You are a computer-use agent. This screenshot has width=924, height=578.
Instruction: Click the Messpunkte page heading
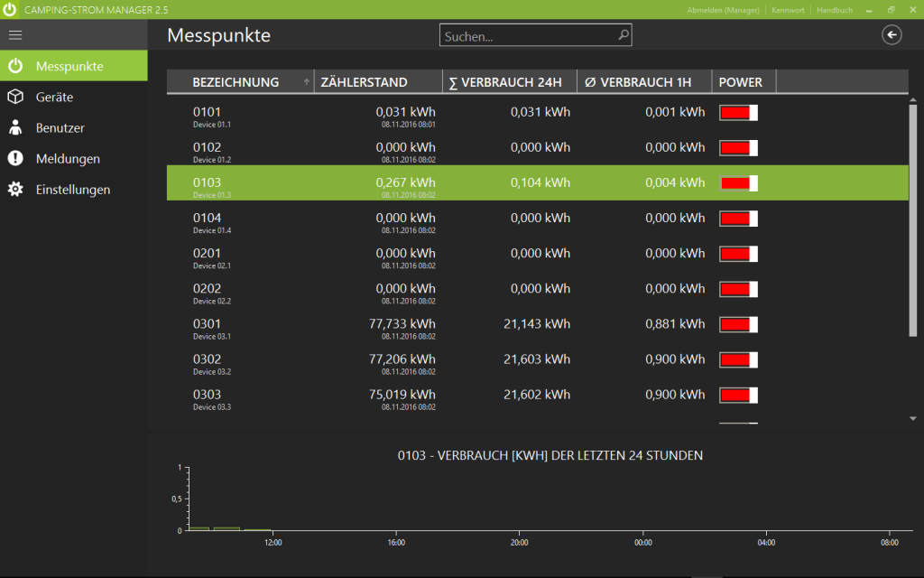click(219, 35)
